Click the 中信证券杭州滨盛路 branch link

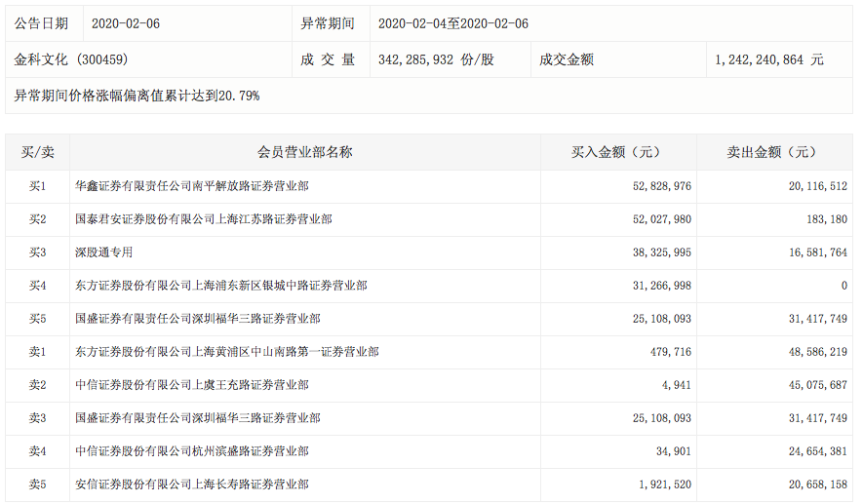pos(192,451)
